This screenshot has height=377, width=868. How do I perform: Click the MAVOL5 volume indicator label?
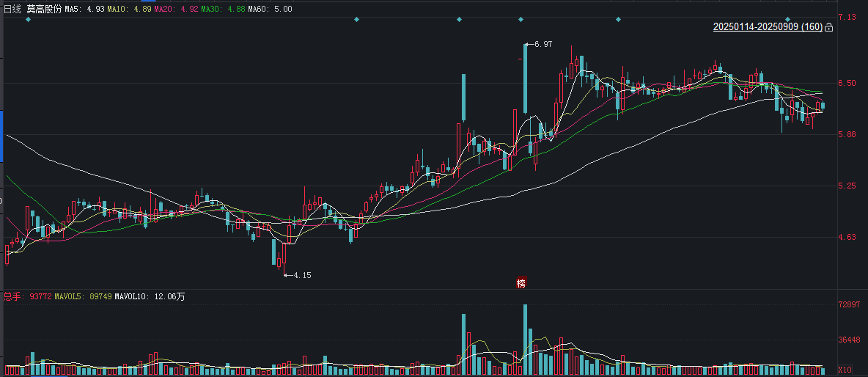[x=82, y=297]
